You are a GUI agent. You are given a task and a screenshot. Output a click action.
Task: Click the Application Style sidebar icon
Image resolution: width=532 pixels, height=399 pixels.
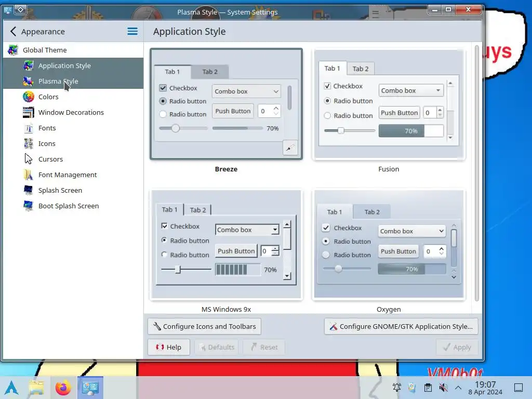click(x=29, y=65)
